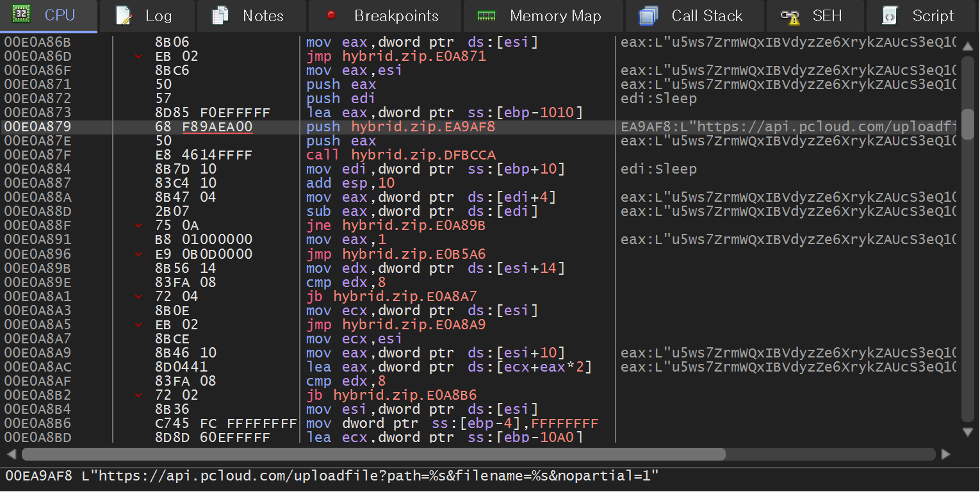Click the instruction 'cmp edx,8' at 00E0A89E
980x492 pixels.
346,282
